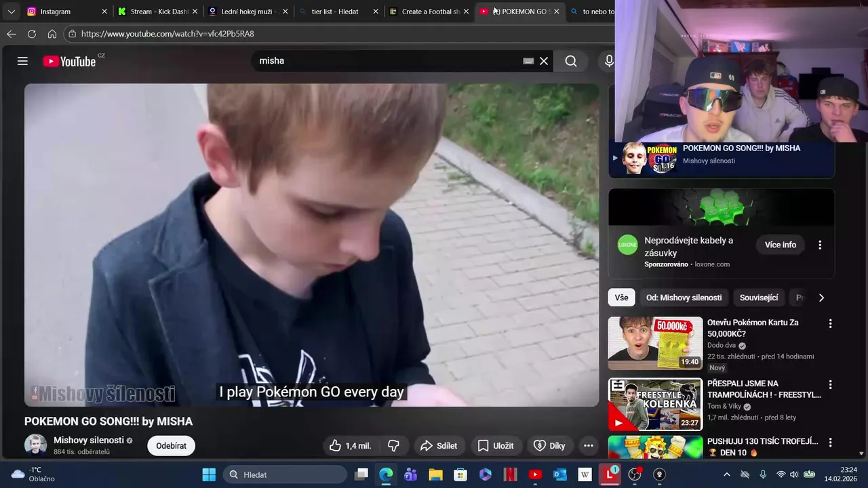Start voice search with the microphone

pos(609,61)
